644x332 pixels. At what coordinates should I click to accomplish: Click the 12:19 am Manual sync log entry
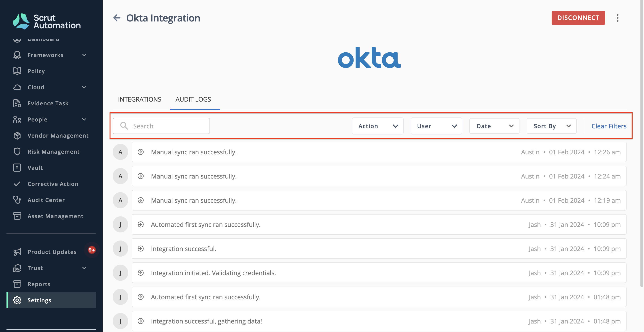(379, 200)
